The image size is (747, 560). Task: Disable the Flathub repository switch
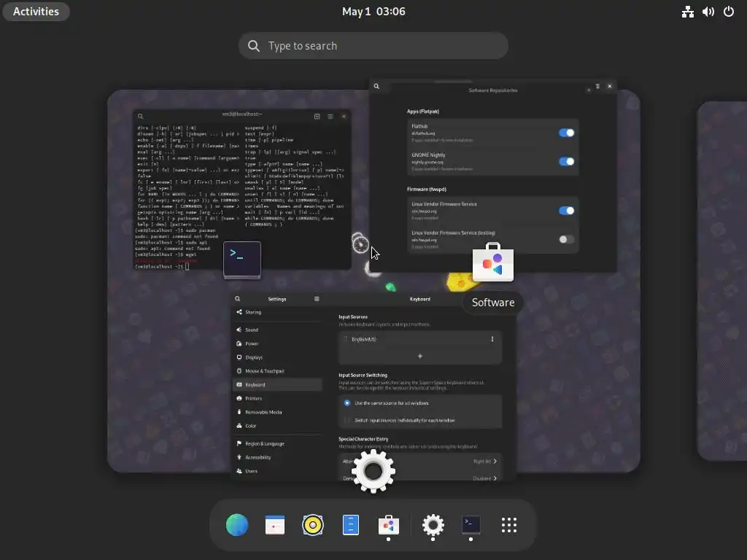coord(566,133)
